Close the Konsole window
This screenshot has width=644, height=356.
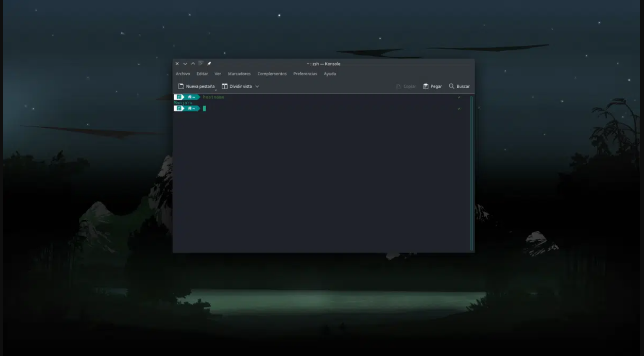click(x=177, y=63)
